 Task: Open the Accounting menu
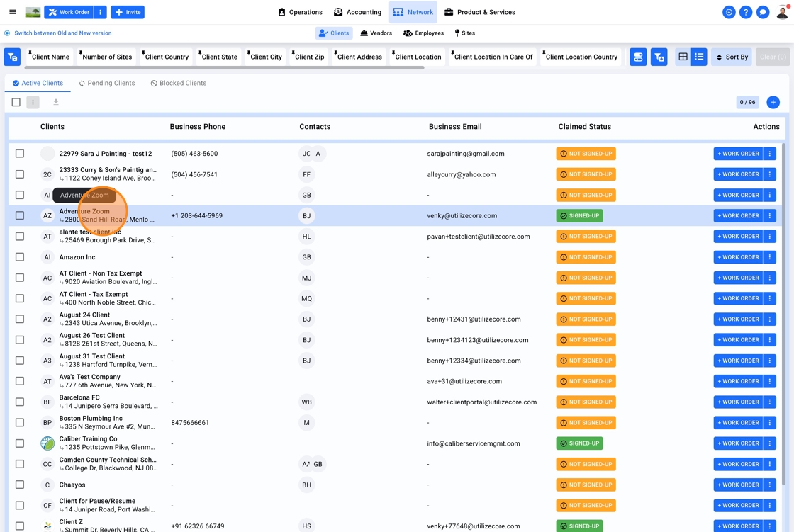(x=357, y=12)
